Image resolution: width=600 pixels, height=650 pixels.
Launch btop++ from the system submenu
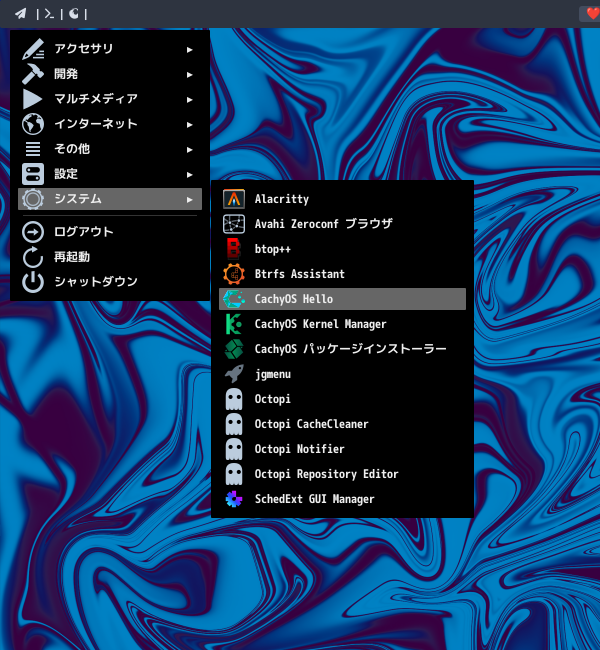point(342,249)
